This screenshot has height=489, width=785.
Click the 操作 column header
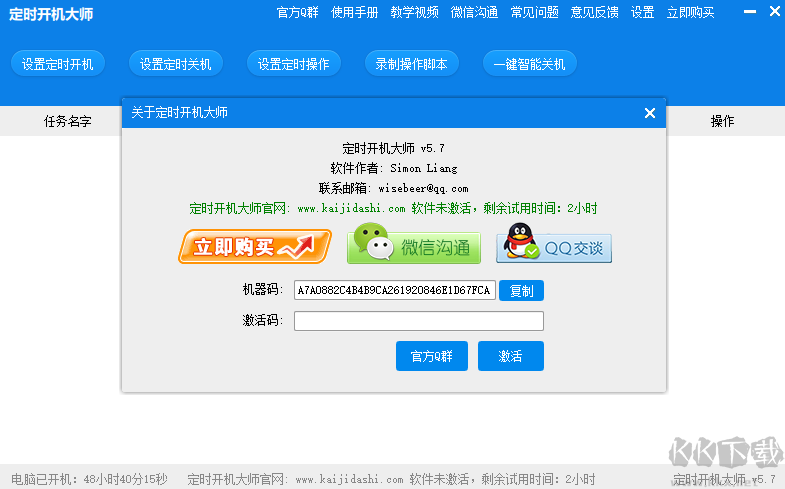point(722,121)
